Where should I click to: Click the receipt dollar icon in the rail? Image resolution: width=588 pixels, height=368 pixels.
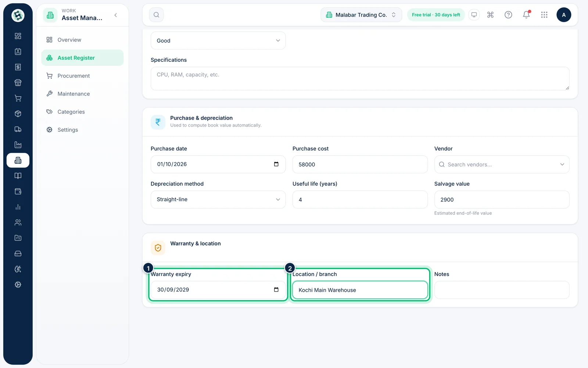18,67
